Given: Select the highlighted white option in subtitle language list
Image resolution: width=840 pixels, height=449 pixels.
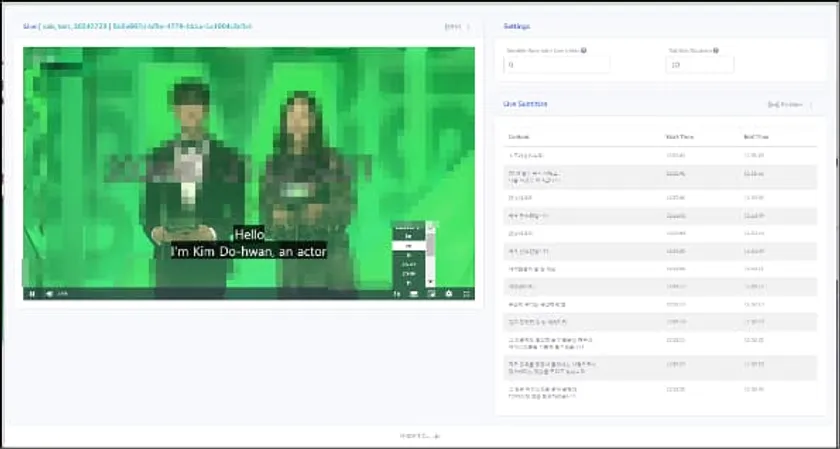Looking at the screenshot, I should (408, 245).
